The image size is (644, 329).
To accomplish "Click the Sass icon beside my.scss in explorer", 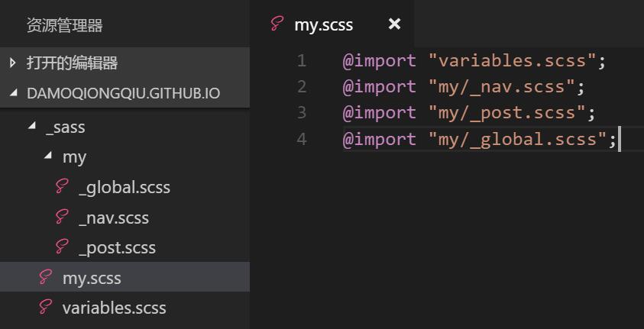I will click(45, 277).
